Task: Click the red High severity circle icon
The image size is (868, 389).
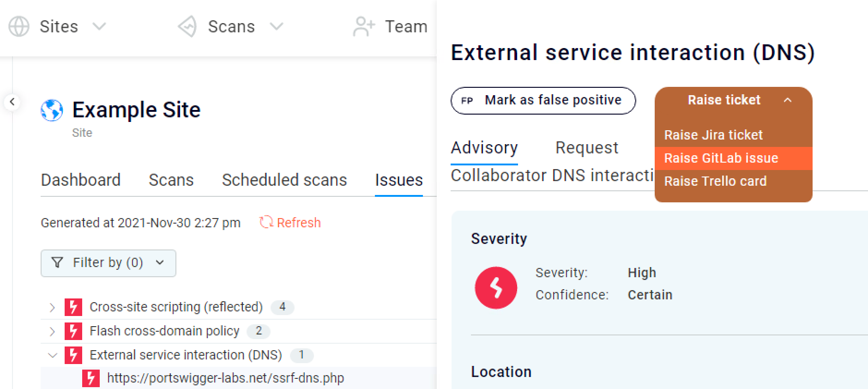Action: click(x=496, y=288)
